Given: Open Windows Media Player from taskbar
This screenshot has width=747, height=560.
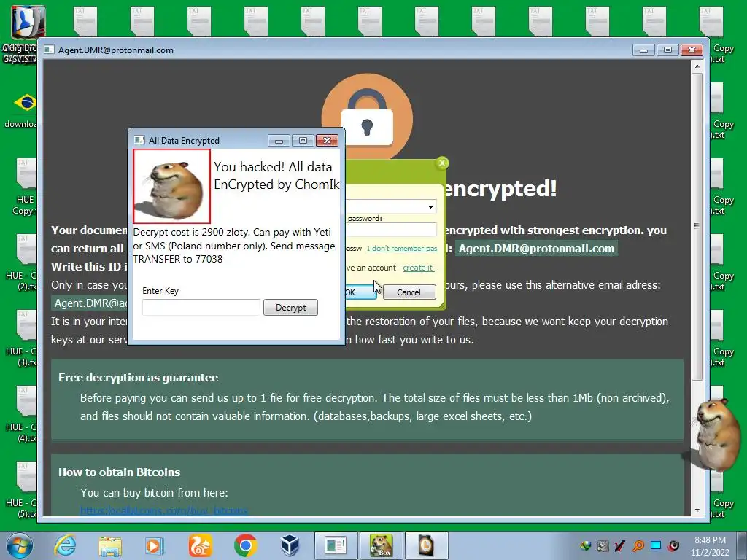Looking at the screenshot, I should point(155,546).
